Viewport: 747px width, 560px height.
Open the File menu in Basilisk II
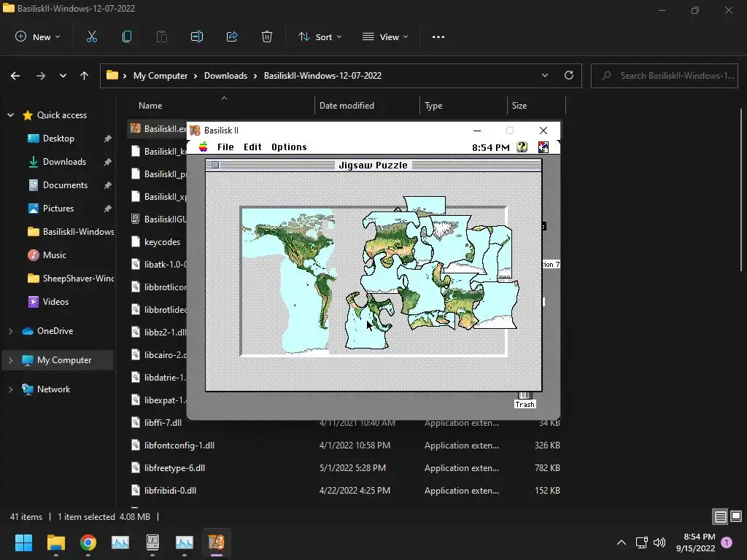225,147
